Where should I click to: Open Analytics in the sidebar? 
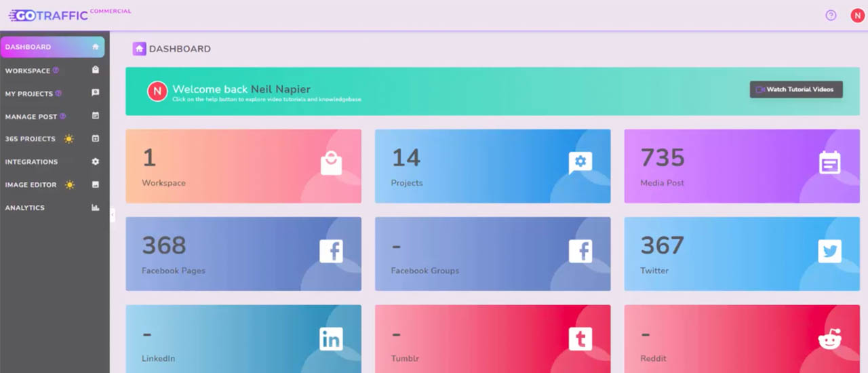coord(52,208)
